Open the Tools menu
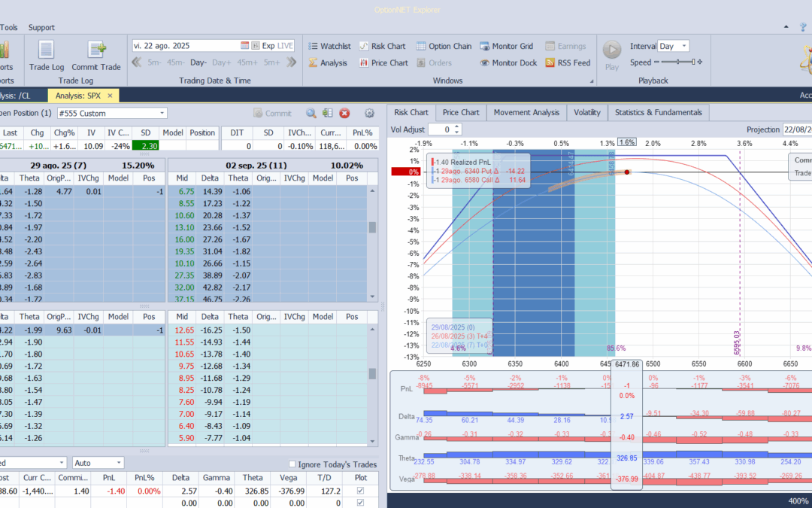 pos(9,28)
